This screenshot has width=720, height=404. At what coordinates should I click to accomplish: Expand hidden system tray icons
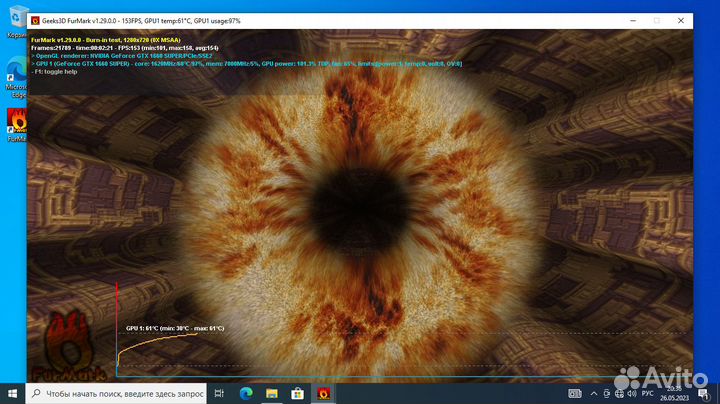[594, 393]
